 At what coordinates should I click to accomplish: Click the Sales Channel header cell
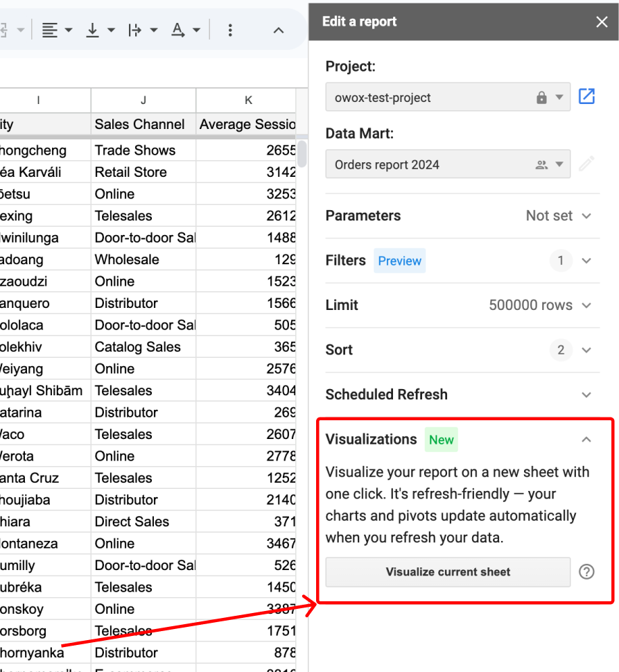tap(143, 124)
